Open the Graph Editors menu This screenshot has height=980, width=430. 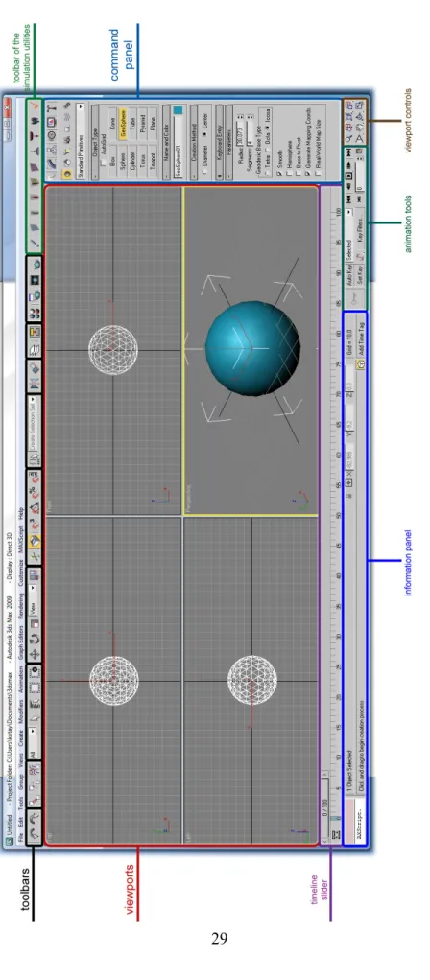click(21, 642)
